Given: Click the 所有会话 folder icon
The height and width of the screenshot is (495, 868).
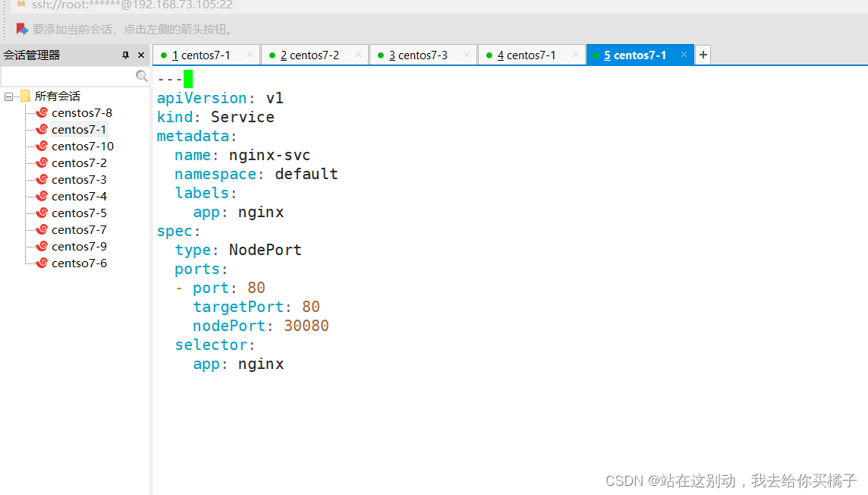Looking at the screenshot, I should point(25,96).
